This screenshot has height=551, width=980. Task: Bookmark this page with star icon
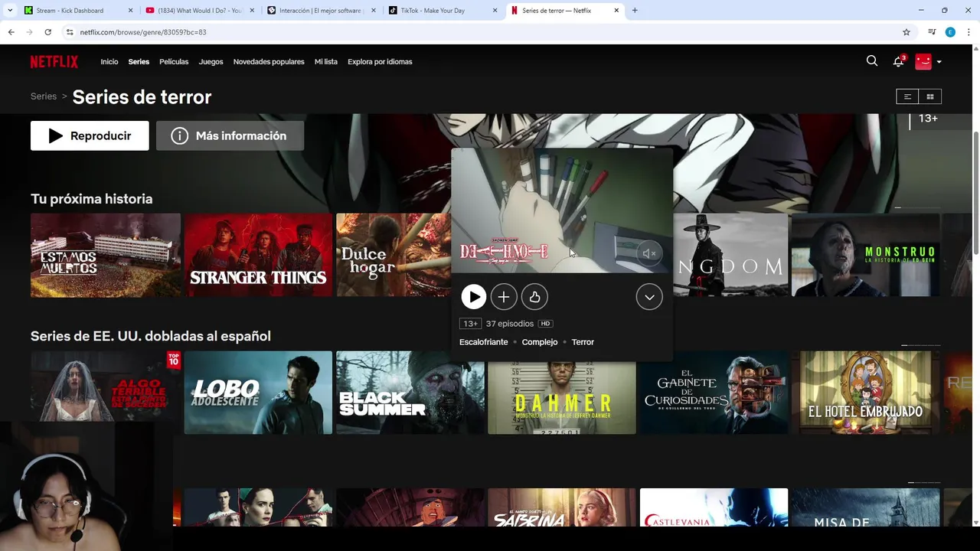(906, 32)
